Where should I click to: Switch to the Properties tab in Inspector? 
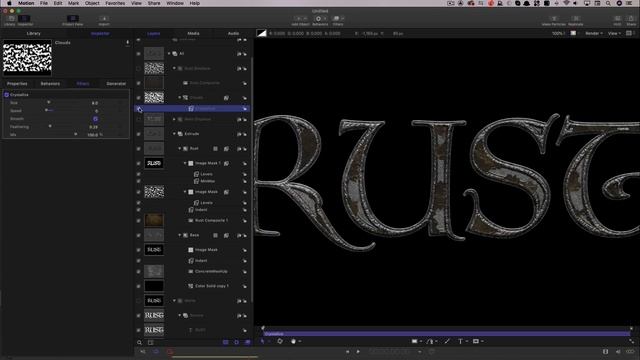17,84
